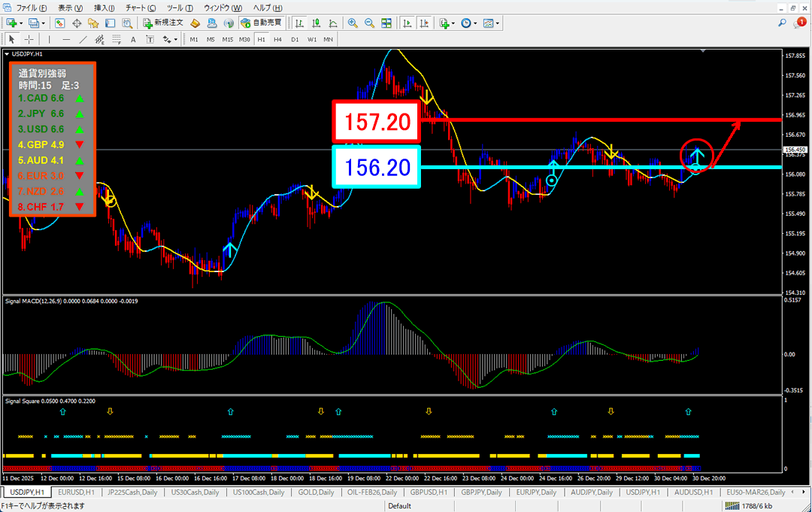Set timeframe to M15
This screenshot has height=512, width=812.
pos(227,39)
